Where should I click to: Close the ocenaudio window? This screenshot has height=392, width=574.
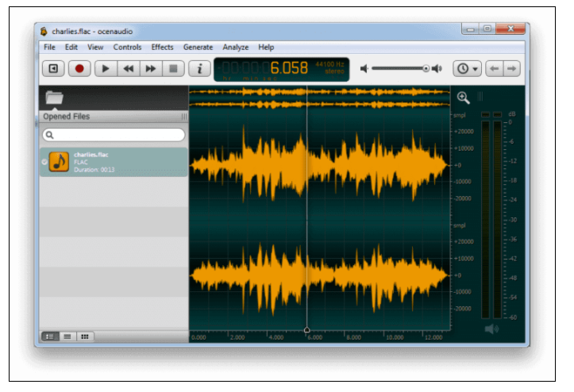510,29
